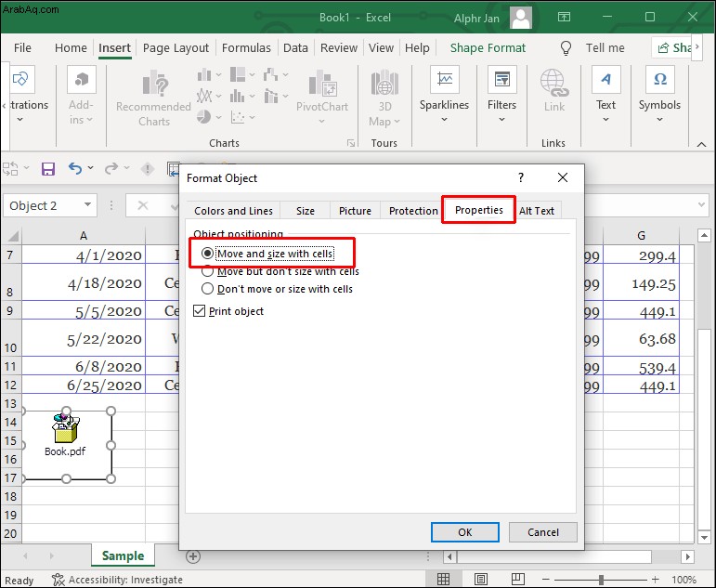Viewport: 716px width, 588px height.
Task: Open the Sparklines group
Action: tap(444, 95)
